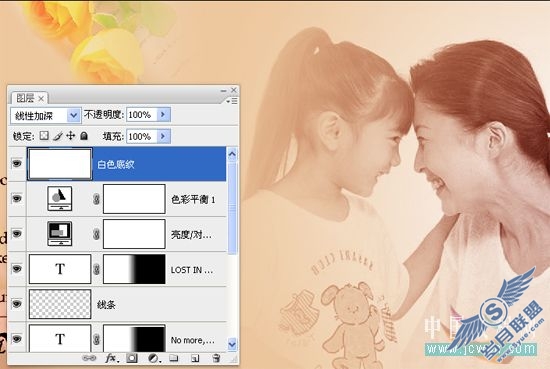Open the layers panel options menu
Viewport: 550px width, 369px height.
click(232, 101)
